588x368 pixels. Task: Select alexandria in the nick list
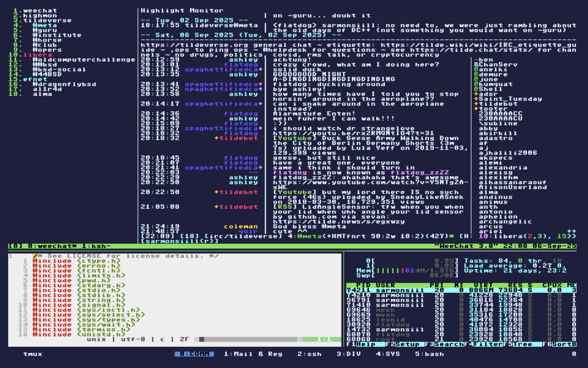(503, 167)
